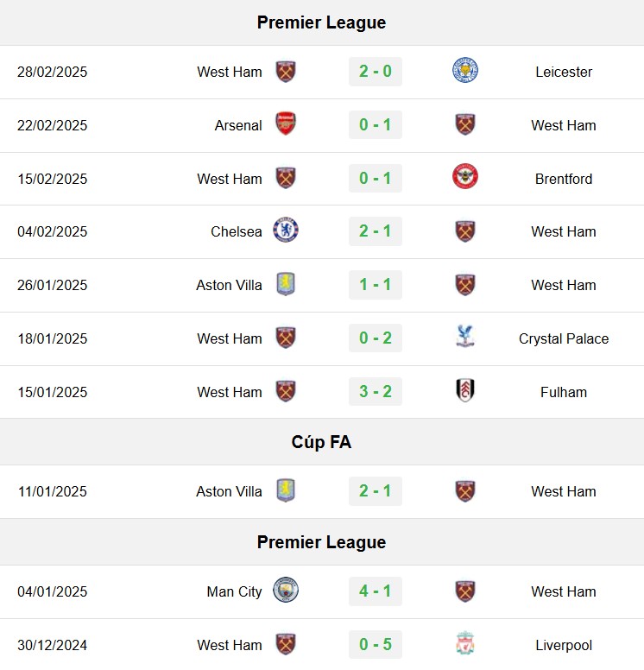Click the Brentford team name
644x670 pixels.
tap(564, 179)
